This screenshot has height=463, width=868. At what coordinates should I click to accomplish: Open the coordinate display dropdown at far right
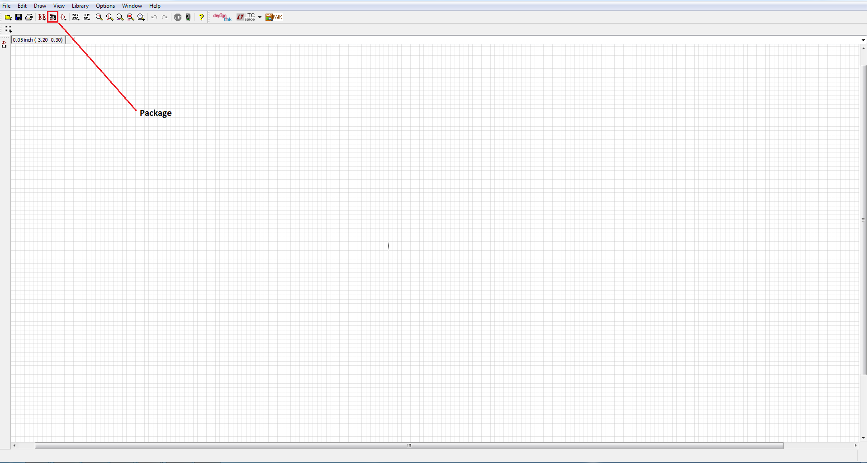click(863, 40)
